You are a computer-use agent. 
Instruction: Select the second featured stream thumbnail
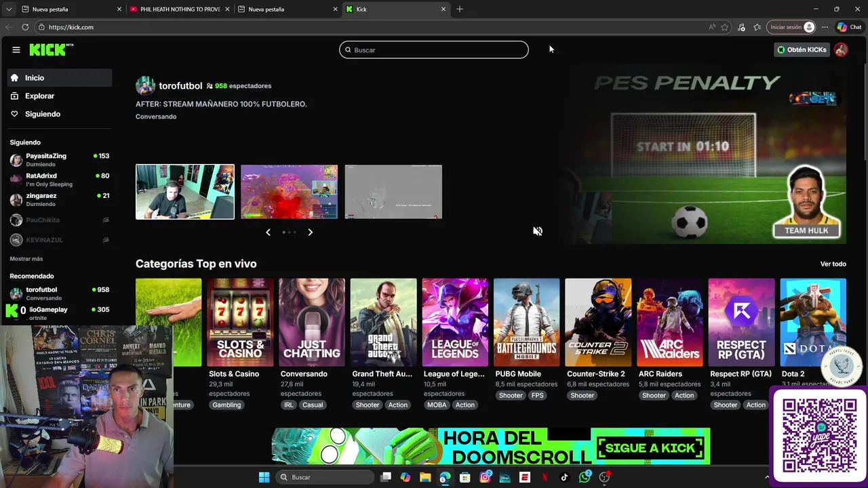[x=289, y=192]
